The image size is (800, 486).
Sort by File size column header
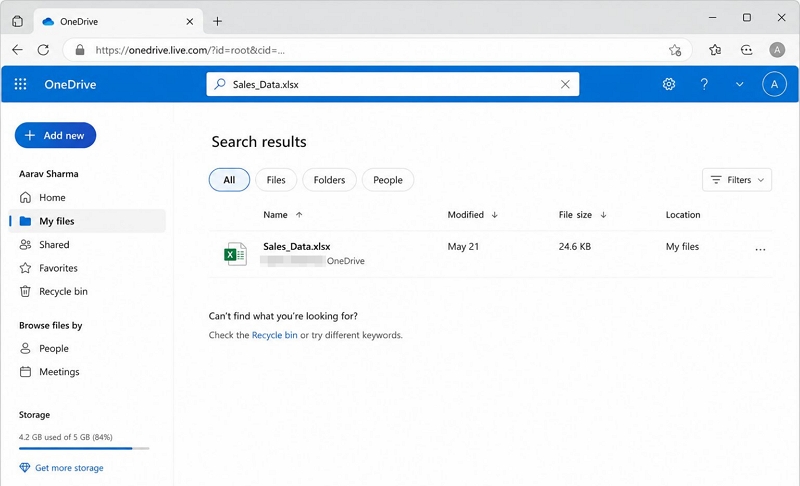point(582,215)
